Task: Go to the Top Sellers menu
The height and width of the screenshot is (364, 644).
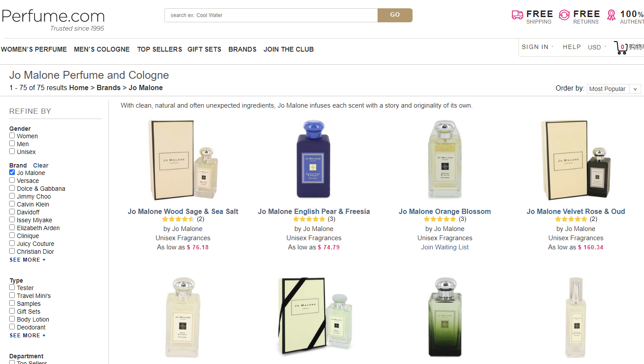Action: [x=159, y=49]
